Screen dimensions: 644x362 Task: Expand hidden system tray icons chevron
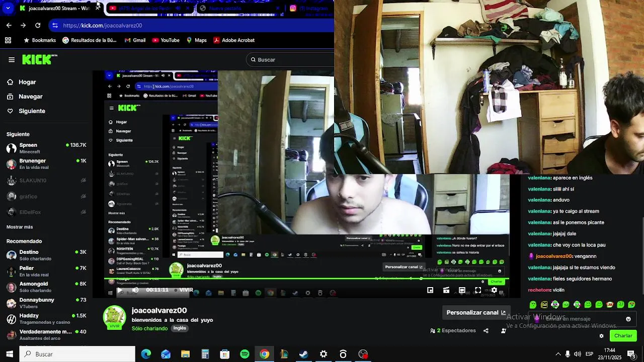557,354
